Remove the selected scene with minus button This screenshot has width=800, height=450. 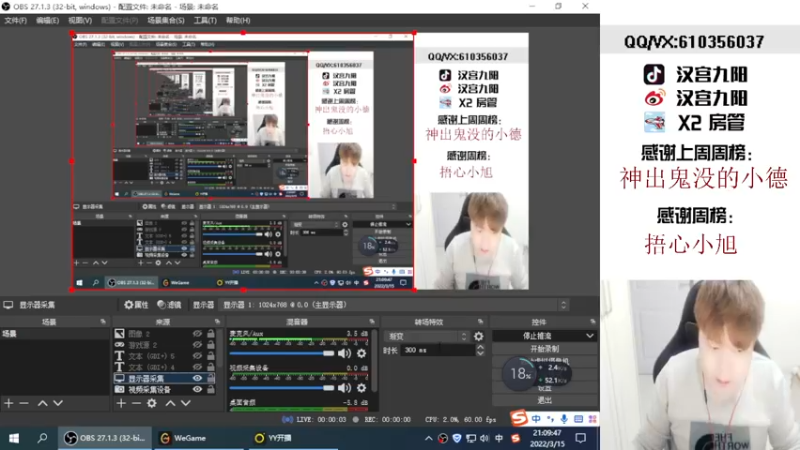pos(24,403)
